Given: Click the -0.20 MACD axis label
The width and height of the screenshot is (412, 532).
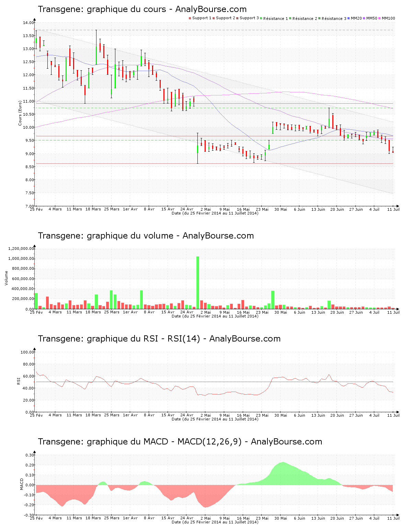Looking at the screenshot, I should (x=28, y=505).
